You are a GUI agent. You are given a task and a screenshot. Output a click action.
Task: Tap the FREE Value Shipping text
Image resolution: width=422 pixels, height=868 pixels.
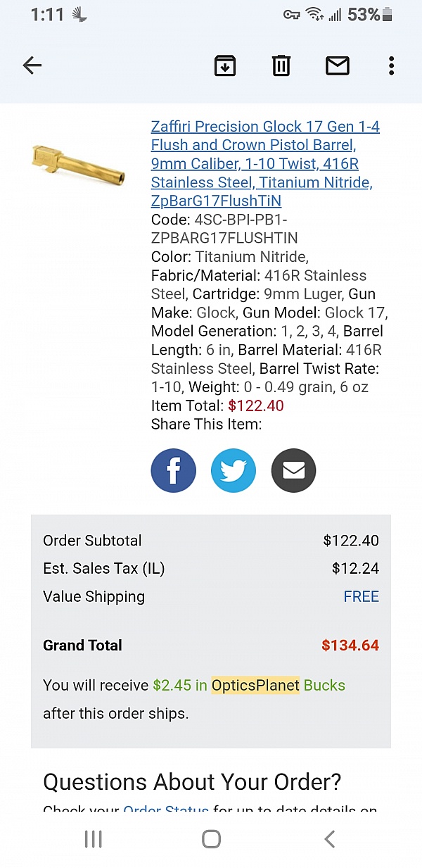[x=361, y=597]
